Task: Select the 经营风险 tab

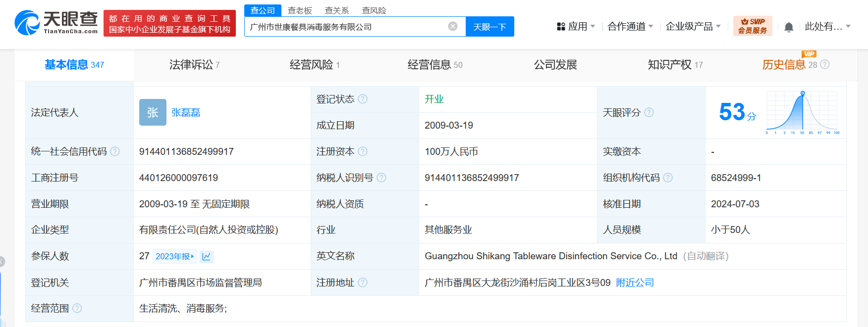Action: (x=315, y=65)
